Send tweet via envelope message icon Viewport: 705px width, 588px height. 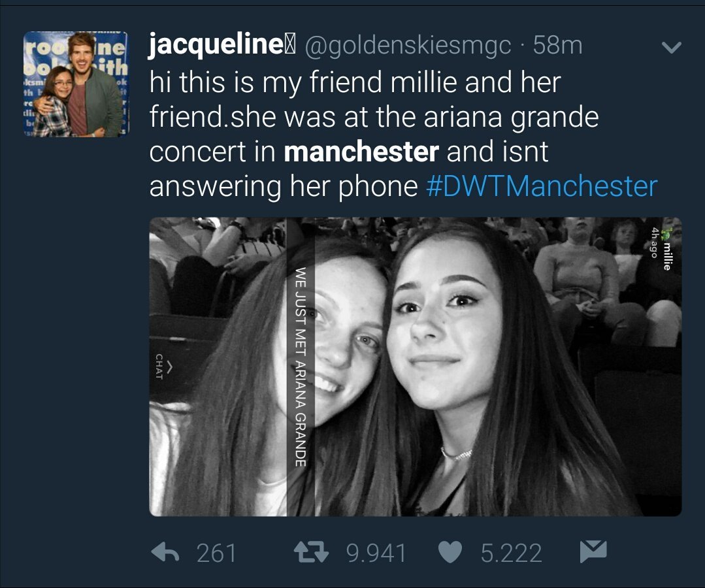pyautogui.click(x=593, y=551)
